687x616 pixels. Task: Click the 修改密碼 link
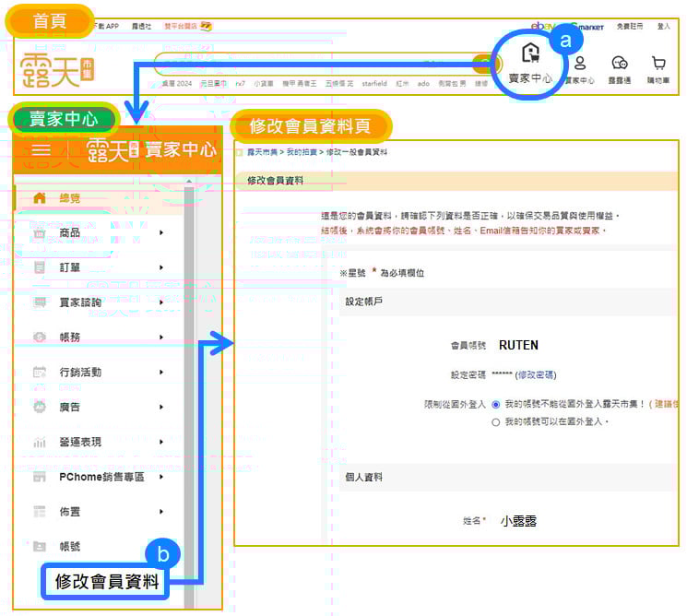[x=536, y=374]
